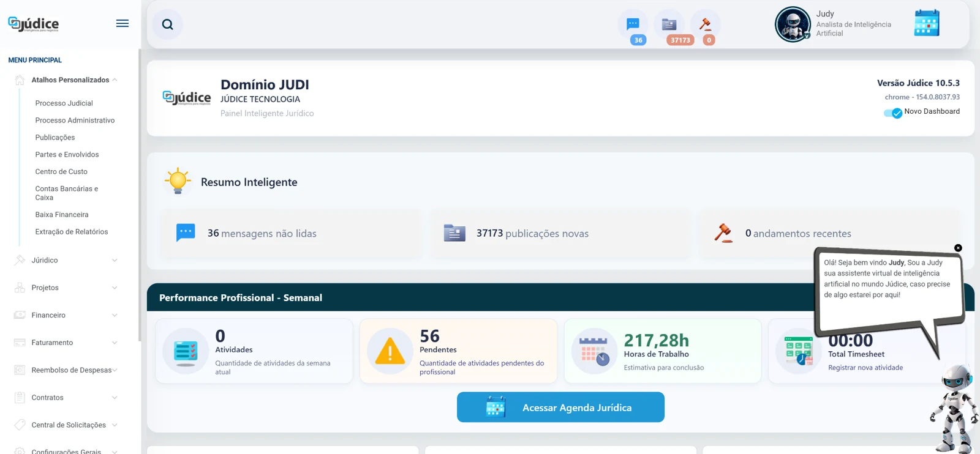The height and width of the screenshot is (454, 980).
Task: Open Contas Bancárias e Caixa
Action: click(66, 193)
